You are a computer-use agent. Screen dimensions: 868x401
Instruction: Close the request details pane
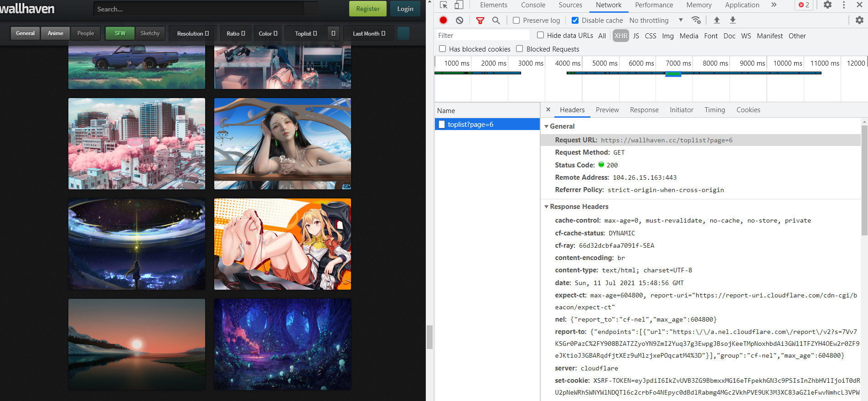(x=548, y=109)
